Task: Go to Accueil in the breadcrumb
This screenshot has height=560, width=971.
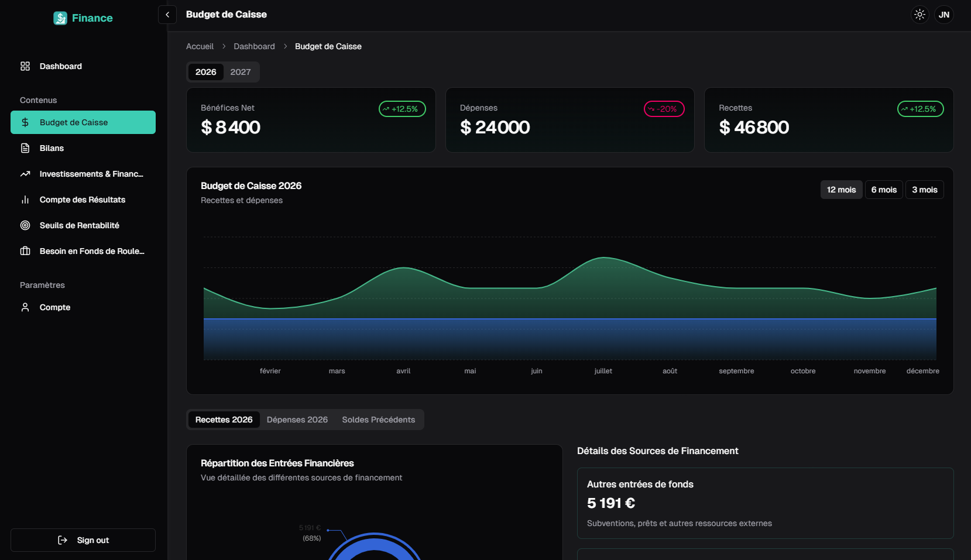Action: click(x=200, y=46)
